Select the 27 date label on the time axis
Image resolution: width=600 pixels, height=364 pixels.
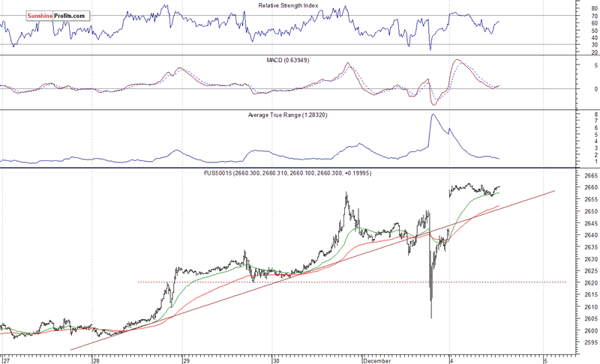5,360
